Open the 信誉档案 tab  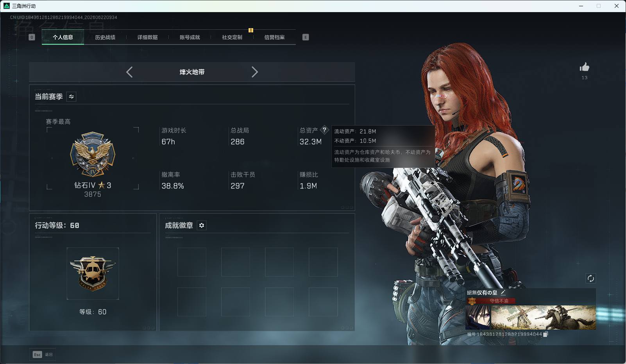(x=274, y=37)
